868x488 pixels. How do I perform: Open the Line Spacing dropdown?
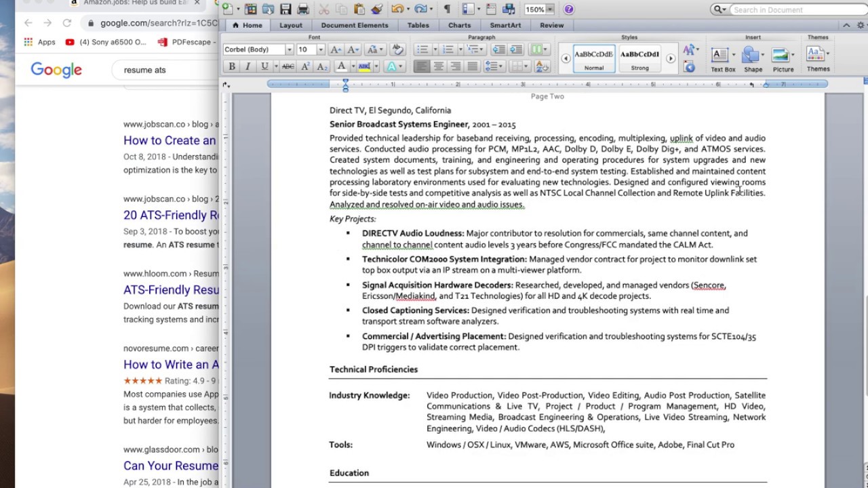[493, 66]
